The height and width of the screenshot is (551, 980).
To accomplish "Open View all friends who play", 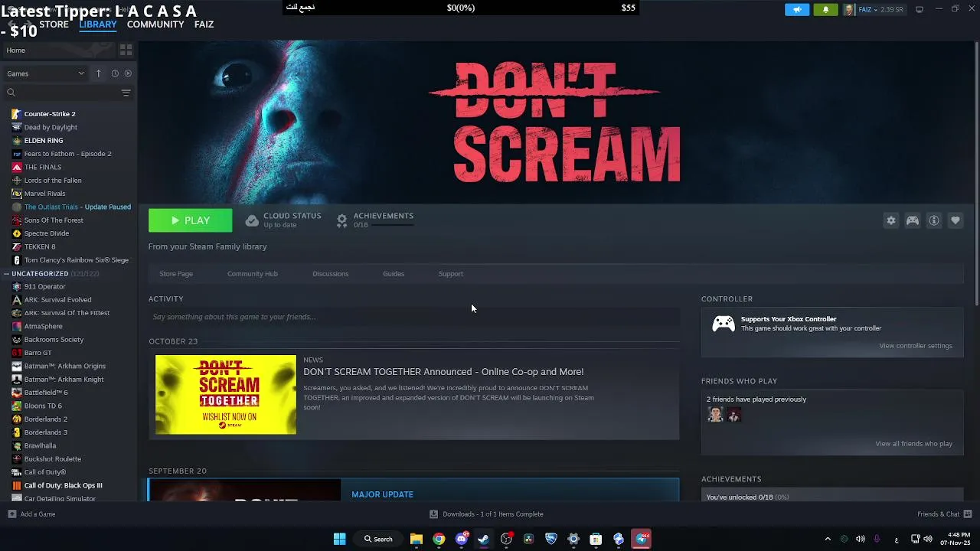I will pyautogui.click(x=913, y=444).
